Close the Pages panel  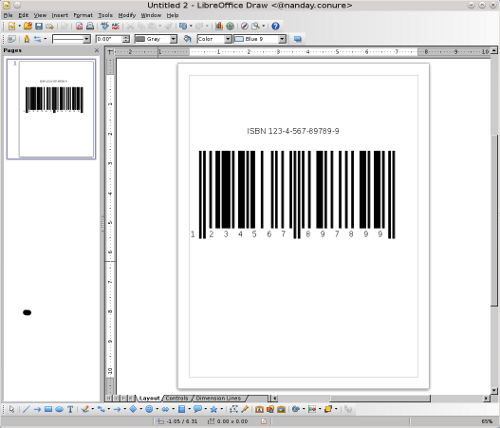tap(97, 50)
